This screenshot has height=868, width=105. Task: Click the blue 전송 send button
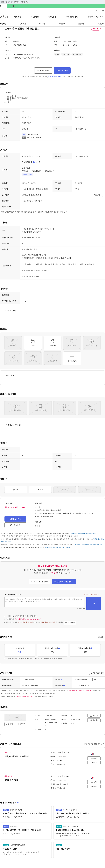coord(94,604)
